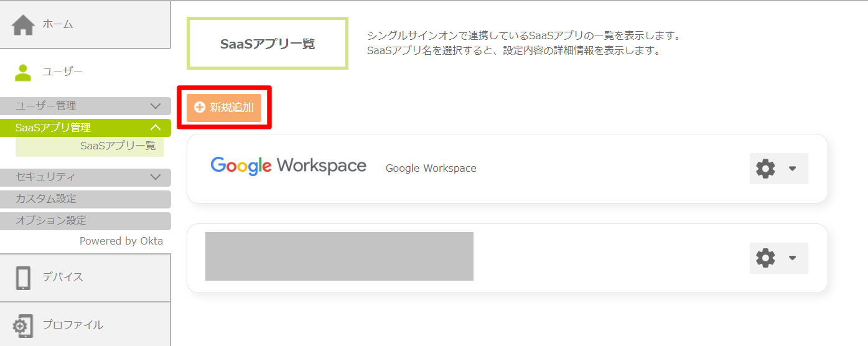868x346 pixels.
Task: Open the カスタム設定 menu item
Action: click(46, 199)
